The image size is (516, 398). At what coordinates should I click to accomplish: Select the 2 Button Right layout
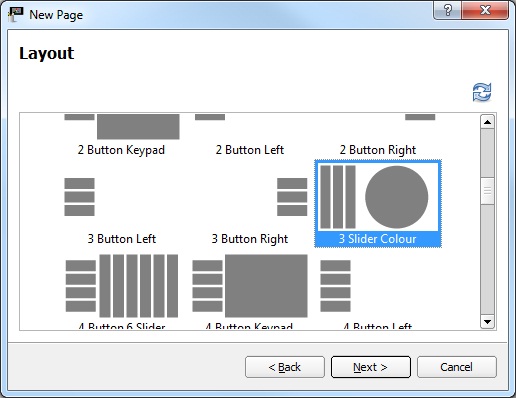pos(378,135)
